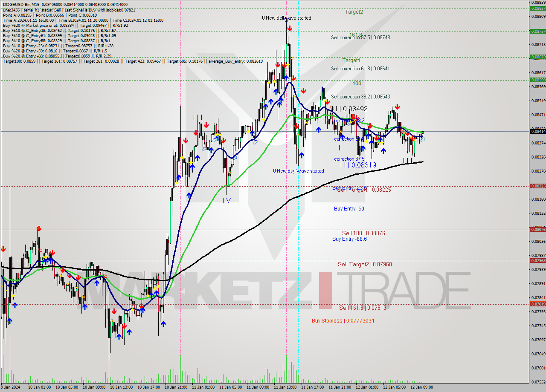Select the 'Target100: 0.0859' summary line
The image size is (546, 392).
pos(133,61)
